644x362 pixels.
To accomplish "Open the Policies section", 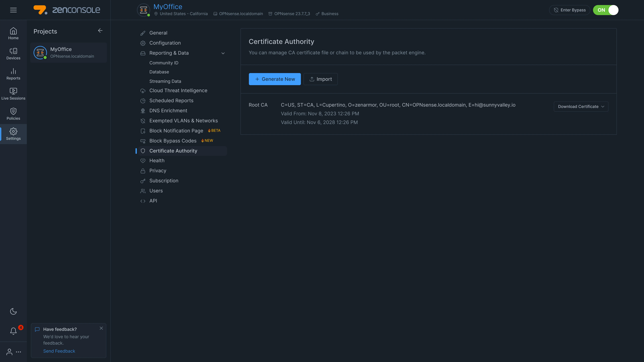I will tap(13, 114).
